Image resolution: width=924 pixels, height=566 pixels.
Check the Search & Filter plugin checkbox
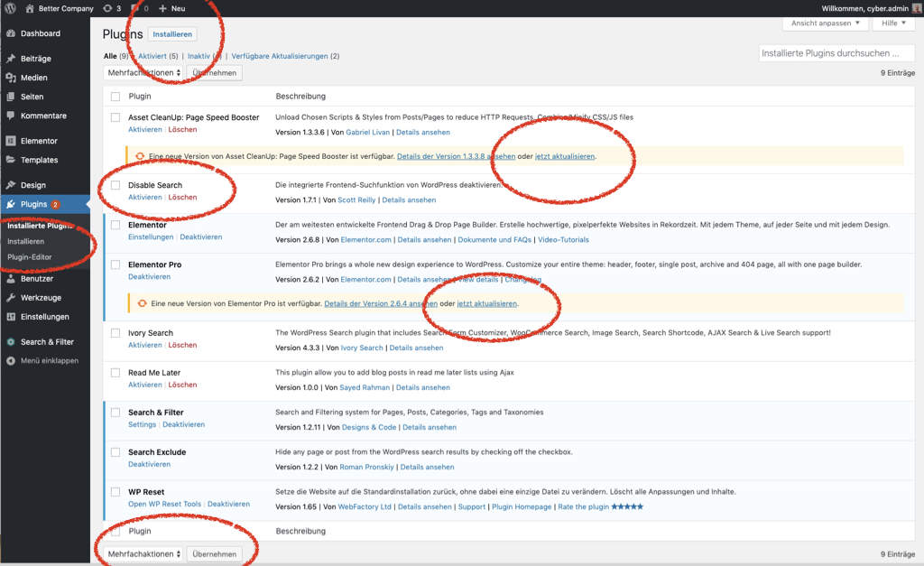(x=115, y=413)
